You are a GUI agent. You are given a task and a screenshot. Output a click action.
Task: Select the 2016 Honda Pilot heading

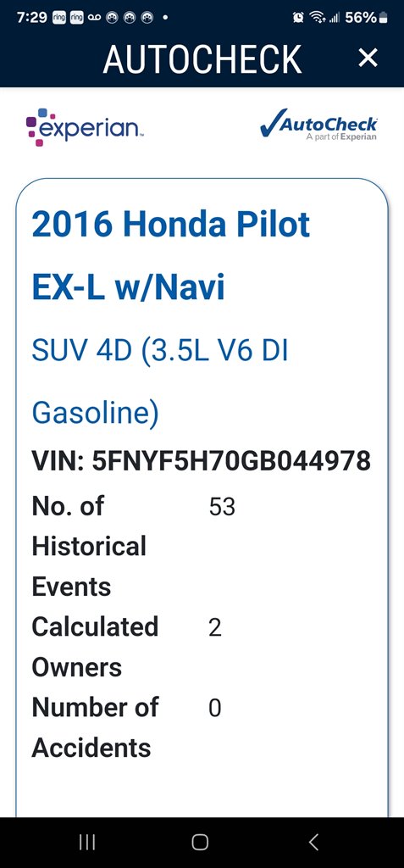point(171,224)
